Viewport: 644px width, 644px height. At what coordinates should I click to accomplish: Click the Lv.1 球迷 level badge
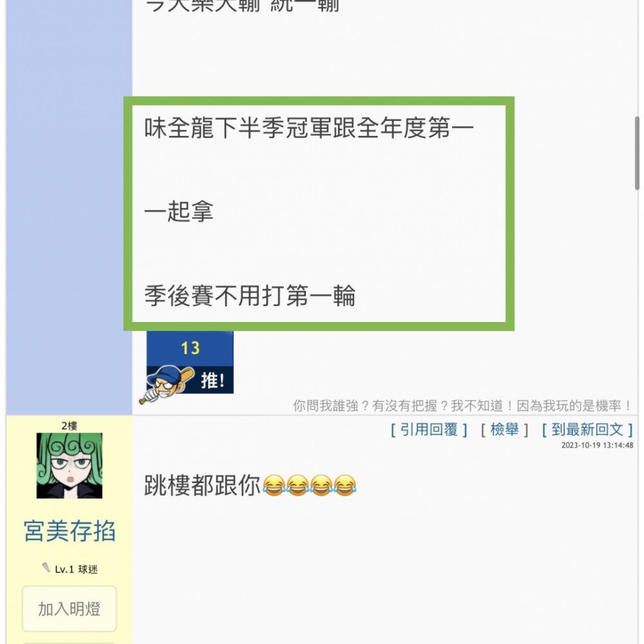pos(76,569)
